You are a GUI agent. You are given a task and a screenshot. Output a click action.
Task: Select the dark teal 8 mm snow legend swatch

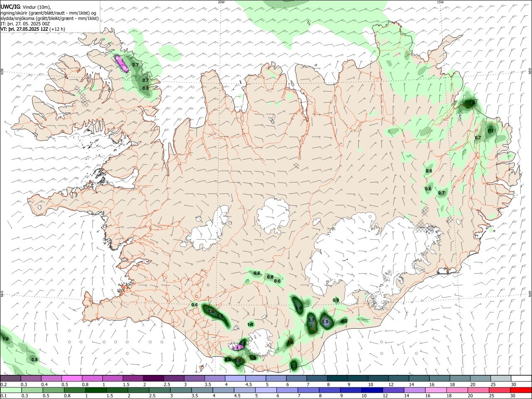click(337, 379)
